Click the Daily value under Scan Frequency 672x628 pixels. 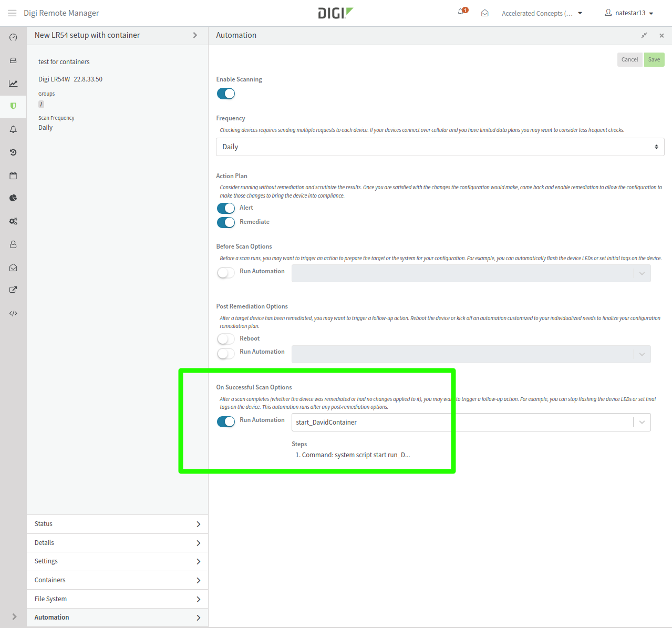click(46, 128)
